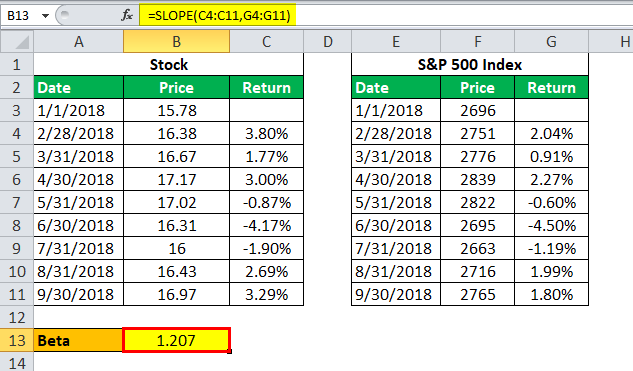Select row 1 header
633x371 pixels.
17,65
